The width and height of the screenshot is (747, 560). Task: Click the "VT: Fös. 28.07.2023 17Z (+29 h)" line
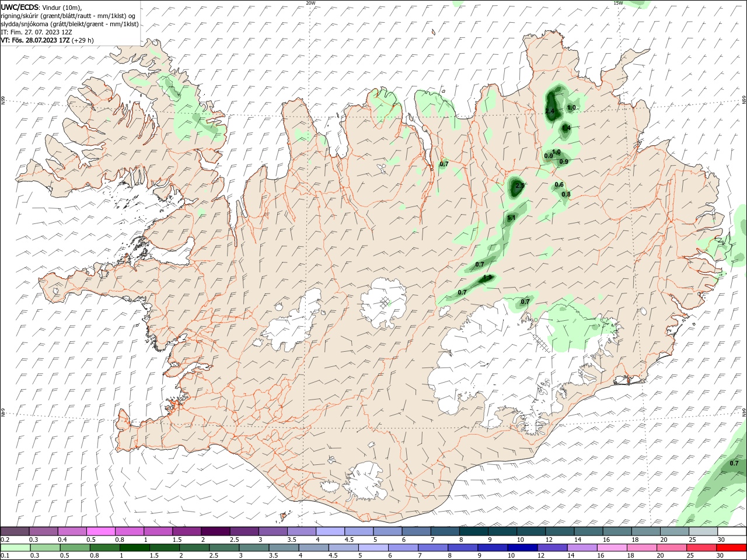47,40
